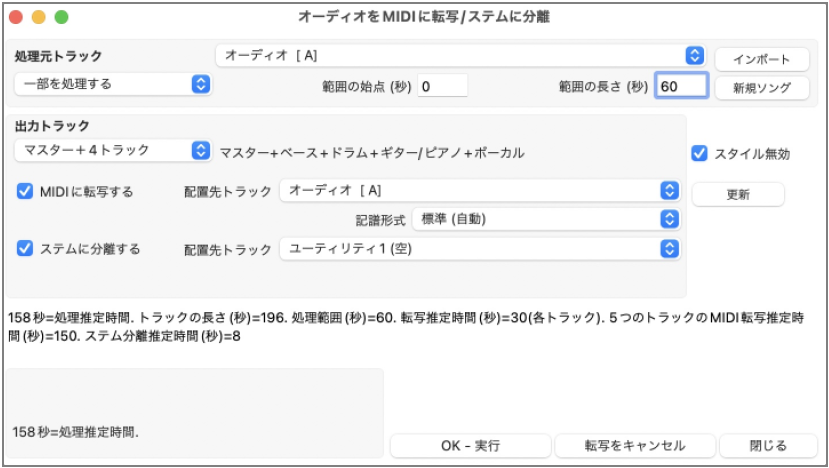829x468 pixels.
Task: Open the ユーティリティ1 (空) destination dropdown
Action: (480, 249)
